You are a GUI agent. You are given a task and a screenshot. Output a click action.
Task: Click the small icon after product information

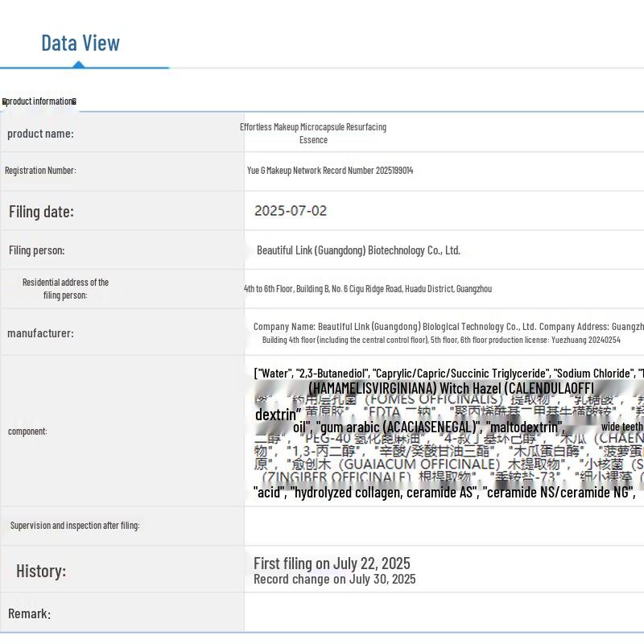74,101
